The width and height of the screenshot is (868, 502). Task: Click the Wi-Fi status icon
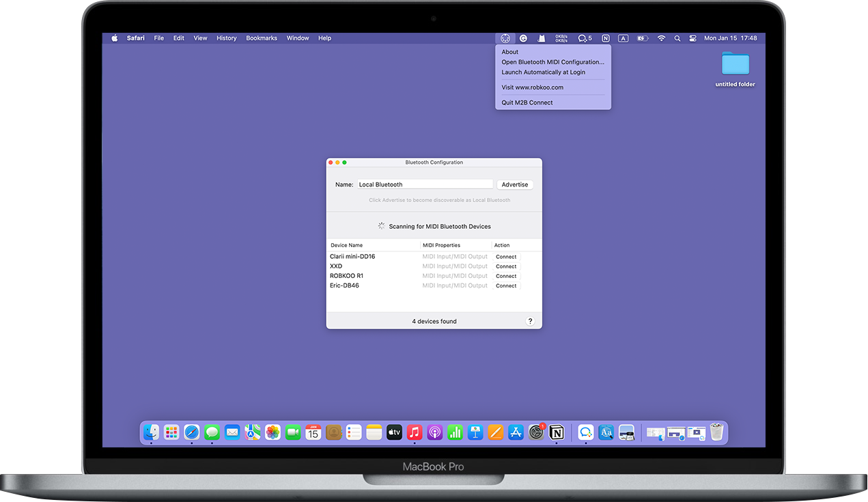tap(661, 38)
